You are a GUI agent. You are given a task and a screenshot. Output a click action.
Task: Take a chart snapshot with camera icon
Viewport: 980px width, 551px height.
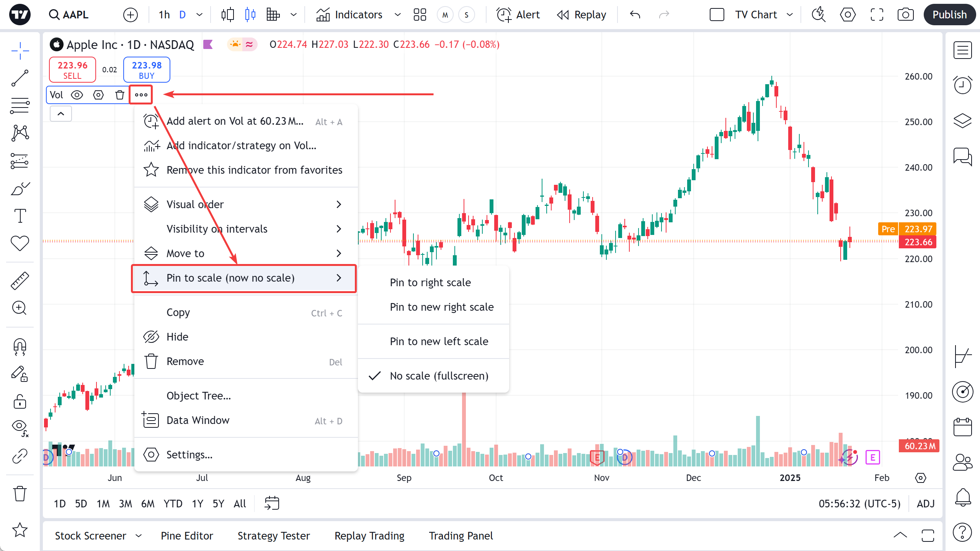tap(905, 15)
